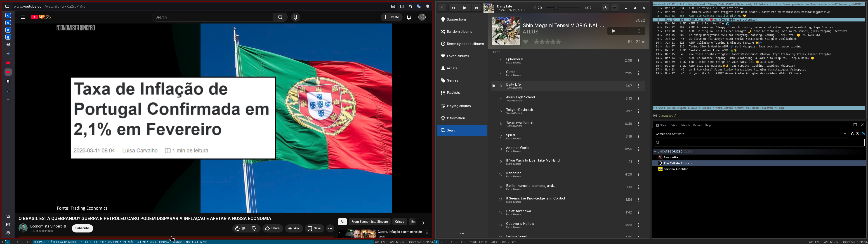Toggle Steam Linux penguin filter
868x244 pixels.
point(852,134)
